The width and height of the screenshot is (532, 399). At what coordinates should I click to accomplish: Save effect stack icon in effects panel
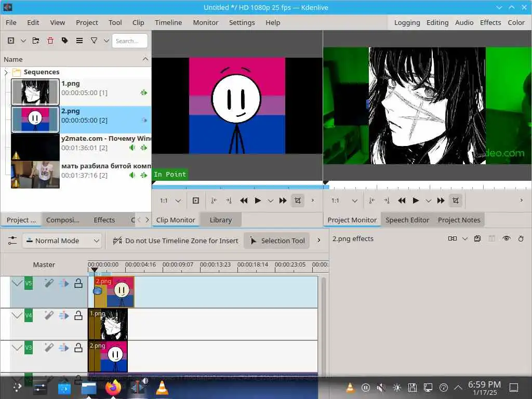point(477,238)
